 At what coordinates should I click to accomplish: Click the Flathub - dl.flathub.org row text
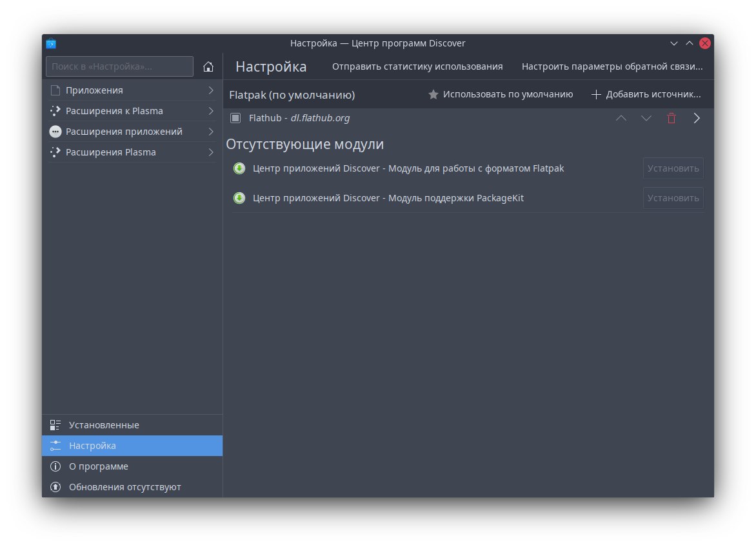[x=299, y=118]
